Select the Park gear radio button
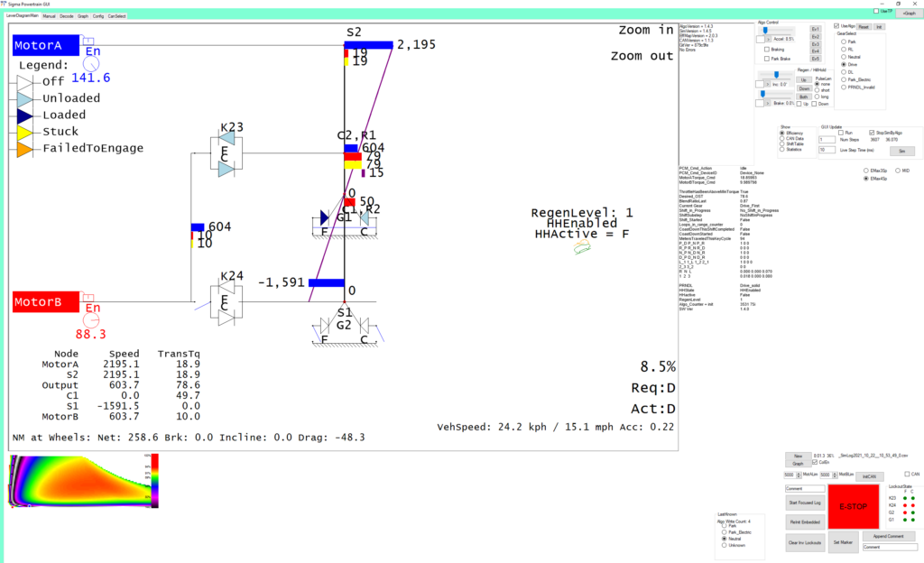924x563 pixels. coord(844,42)
